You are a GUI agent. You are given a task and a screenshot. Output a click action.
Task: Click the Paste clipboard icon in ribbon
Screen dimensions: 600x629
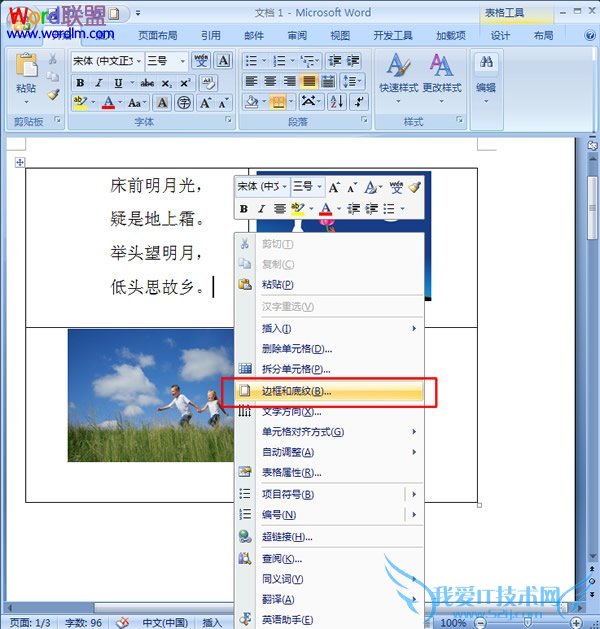click(x=26, y=65)
